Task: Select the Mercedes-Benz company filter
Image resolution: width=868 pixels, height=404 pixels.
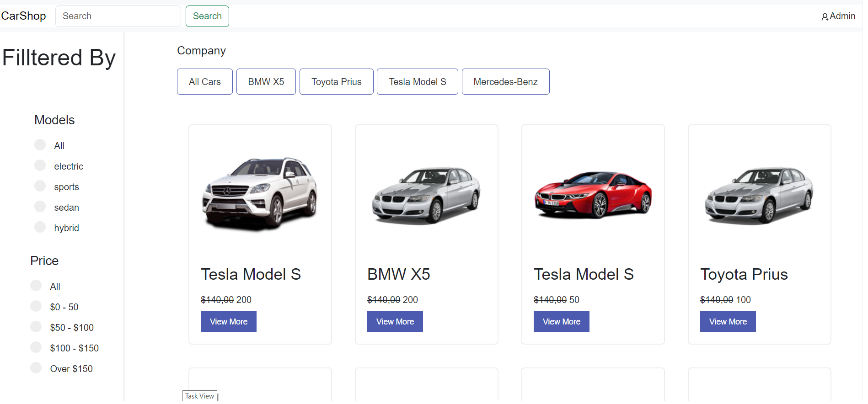Action: tap(506, 82)
